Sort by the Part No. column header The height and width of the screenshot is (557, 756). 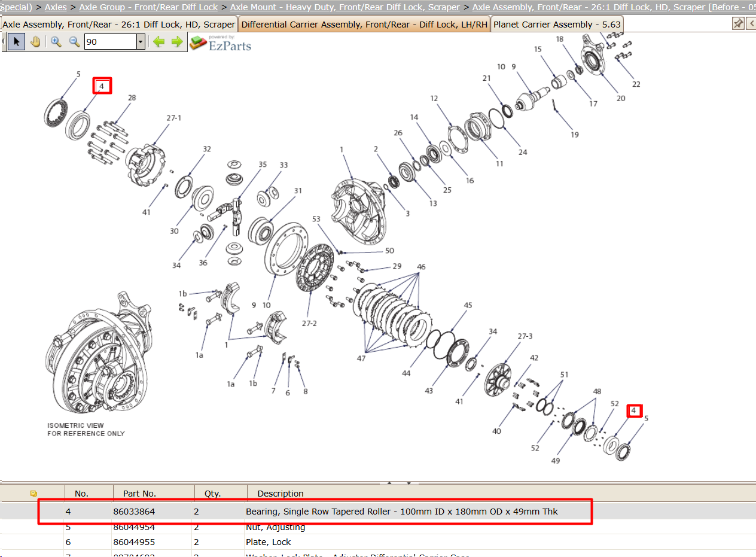139,494
